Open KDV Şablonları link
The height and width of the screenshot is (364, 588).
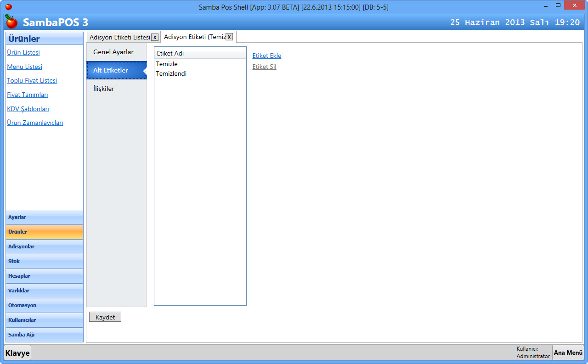click(28, 109)
